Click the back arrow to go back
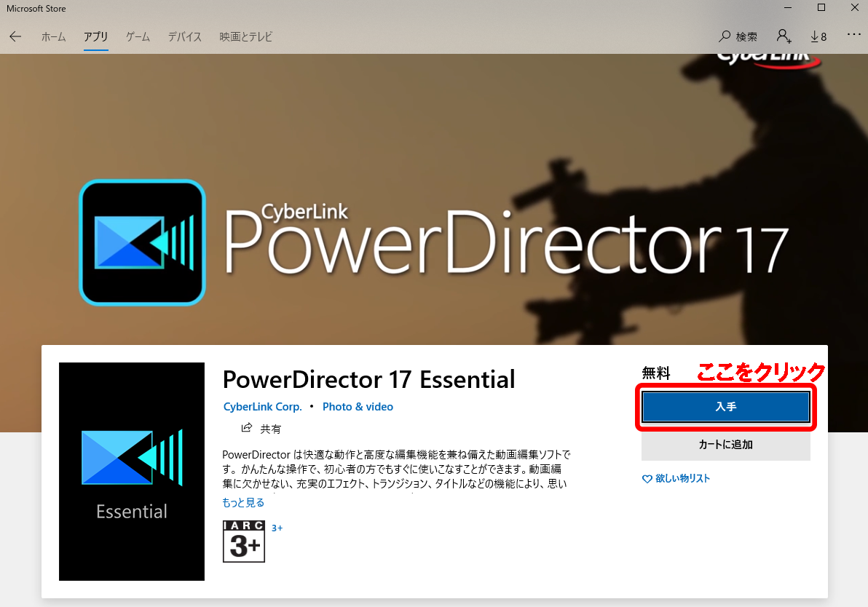This screenshot has height=607, width=868. (x=15, y=36)
